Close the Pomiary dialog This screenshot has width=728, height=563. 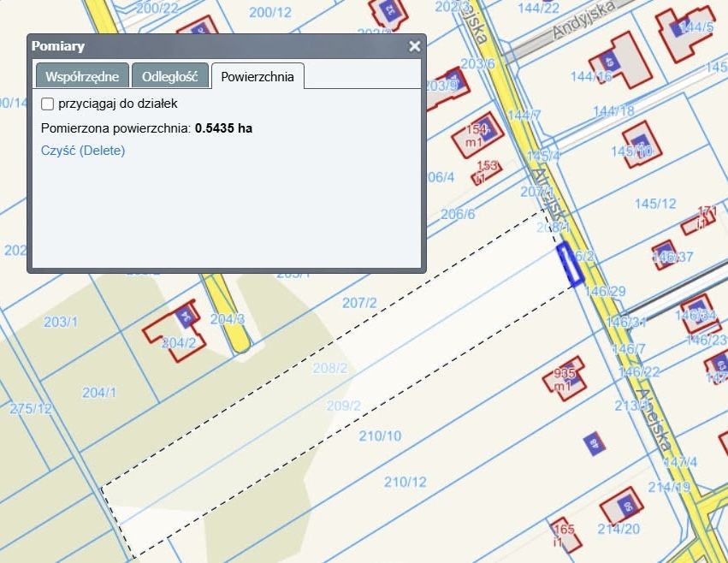click(x=414, y=46)
